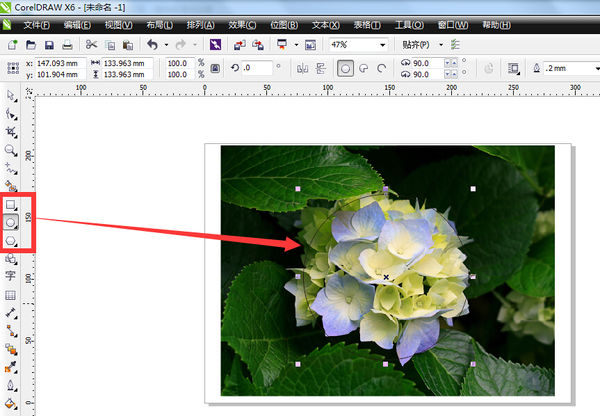This screenshot has width=600, height=416.
Task: Toggle the Pie shape mode
Action: (365, 70)
